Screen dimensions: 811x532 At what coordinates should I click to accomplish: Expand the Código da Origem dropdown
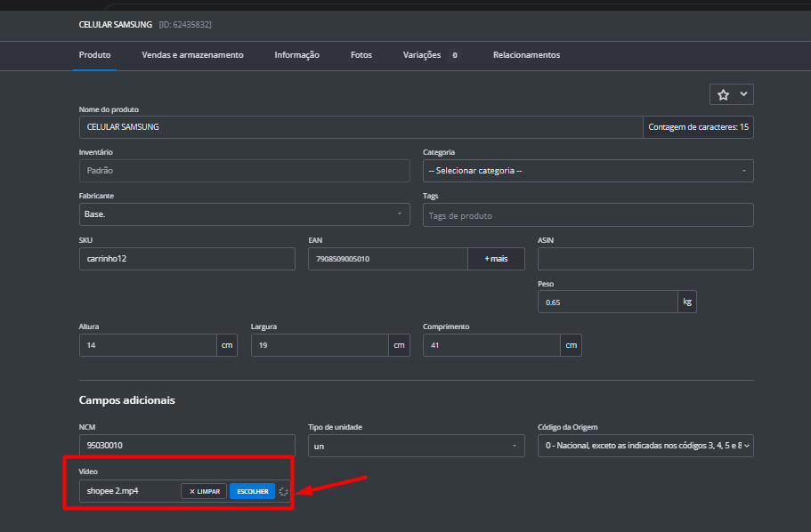pos(645,446)
